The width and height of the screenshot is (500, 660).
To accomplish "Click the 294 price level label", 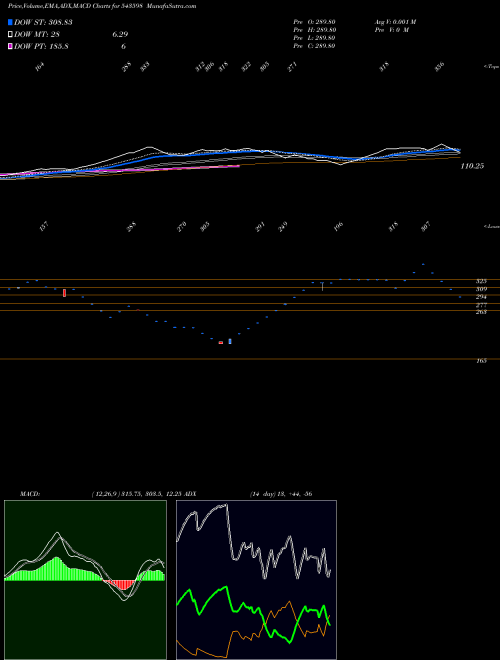I will [481, 297].
